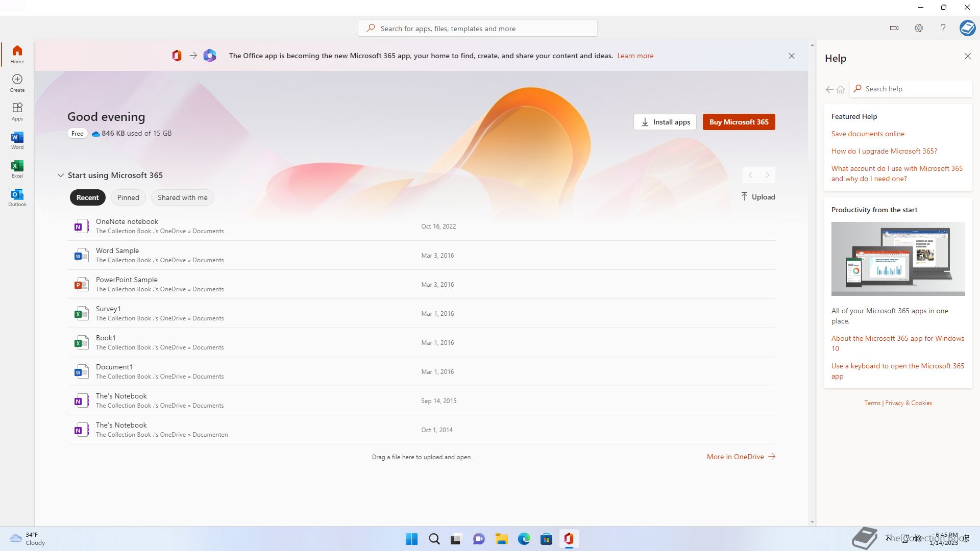Click Learn more link in banner
The width and height of the screenshot is (980, 551).
click(635, 56)
